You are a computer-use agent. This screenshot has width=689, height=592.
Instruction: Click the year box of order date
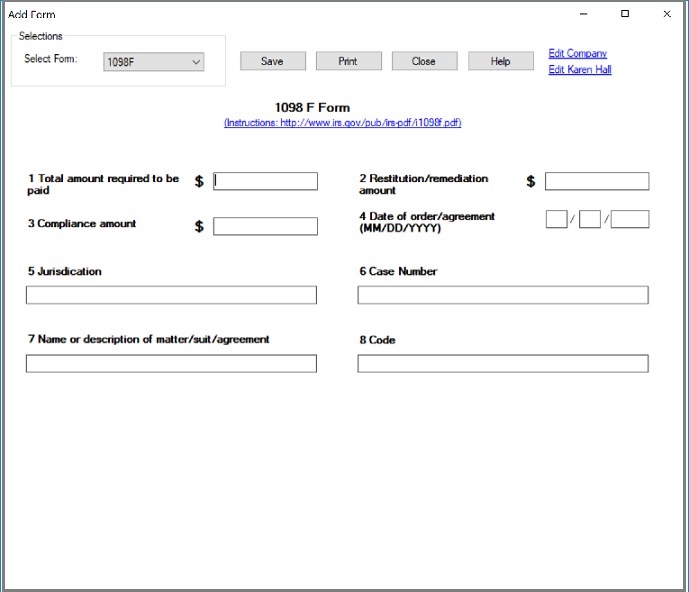[x=630, y=219]
